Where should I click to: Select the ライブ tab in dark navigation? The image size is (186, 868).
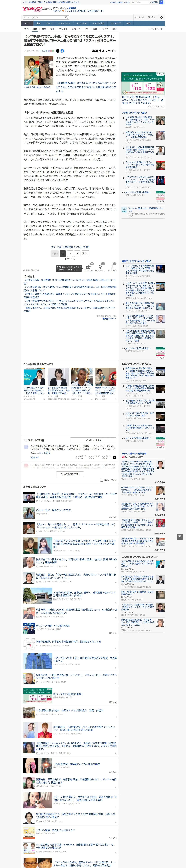click(49, 24)
